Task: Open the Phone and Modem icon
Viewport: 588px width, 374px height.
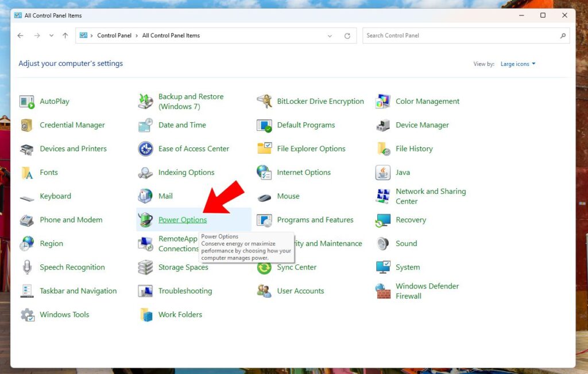Action: tap(27, 220)
